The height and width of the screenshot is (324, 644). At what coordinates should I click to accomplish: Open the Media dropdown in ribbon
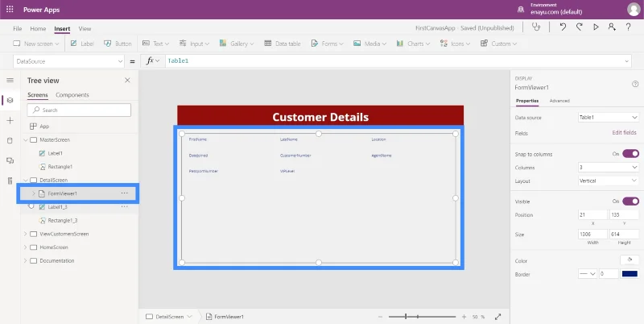(369, 44)
